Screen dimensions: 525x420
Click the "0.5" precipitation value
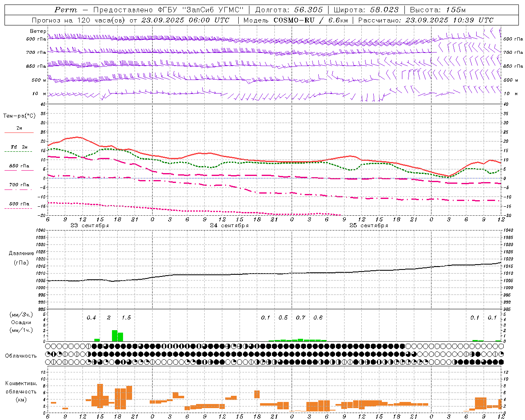point(283,318)
